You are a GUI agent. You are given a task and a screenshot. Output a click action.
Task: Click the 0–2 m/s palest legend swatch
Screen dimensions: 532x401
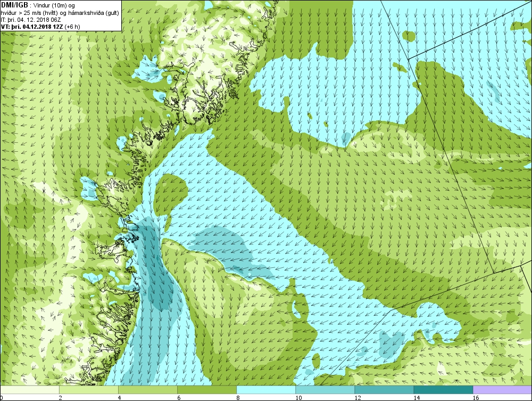[x=30, y=390]
